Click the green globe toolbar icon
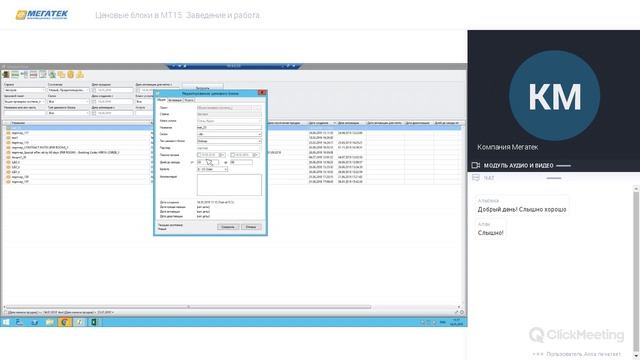The height and width of the screenshot is (360, 640). point(52,75)
